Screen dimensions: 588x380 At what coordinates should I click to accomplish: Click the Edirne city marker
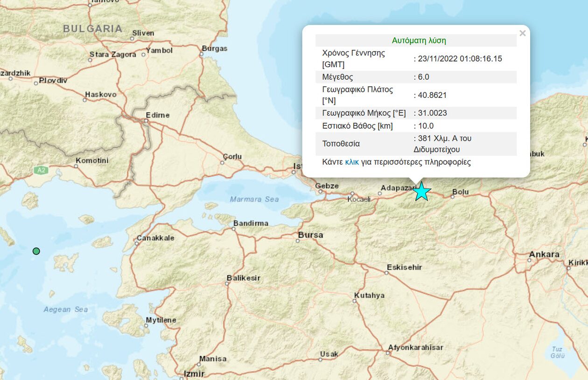coord(146,121)
